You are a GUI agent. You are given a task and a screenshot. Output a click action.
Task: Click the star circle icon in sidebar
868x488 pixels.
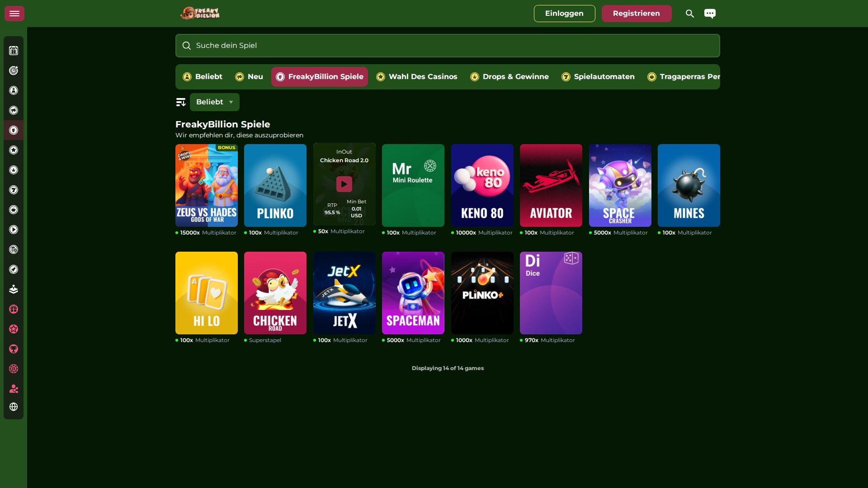[14, 150]
